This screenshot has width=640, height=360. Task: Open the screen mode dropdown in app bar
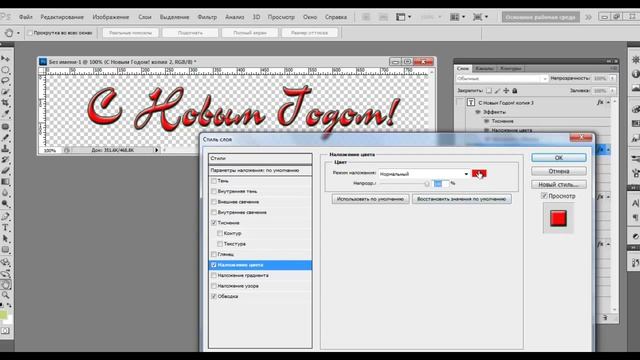[480, 17]
